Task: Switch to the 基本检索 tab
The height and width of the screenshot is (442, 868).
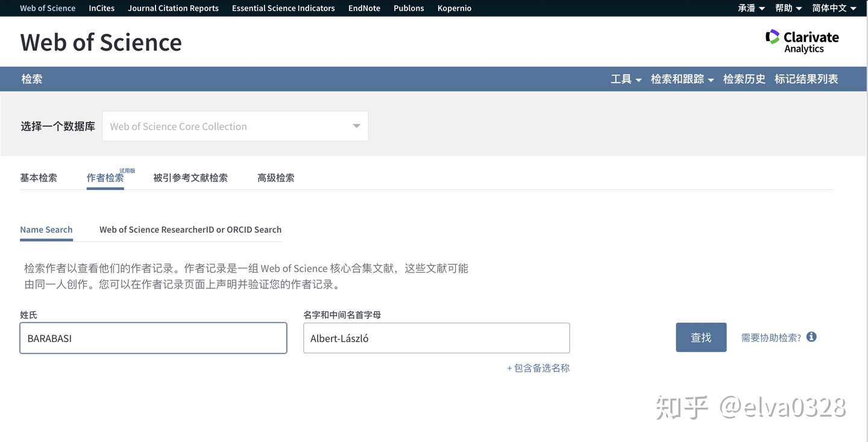Action: (x=38, y=177)
